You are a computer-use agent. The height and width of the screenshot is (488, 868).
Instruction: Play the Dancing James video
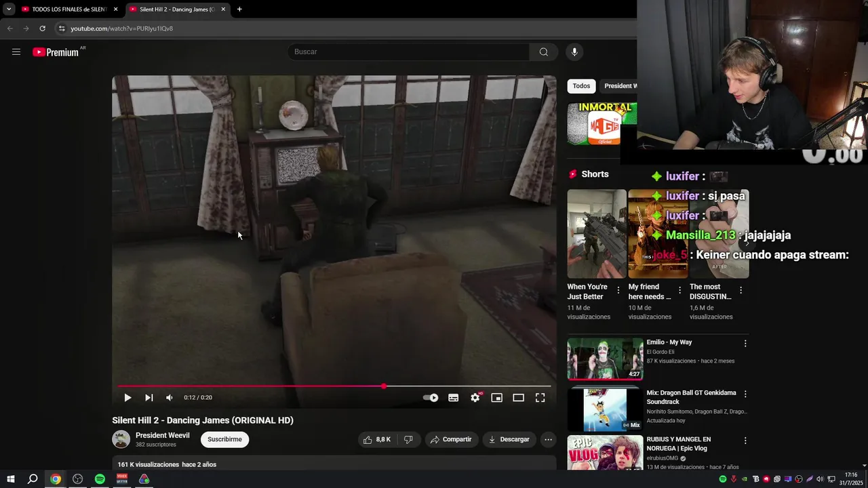[127, 398]
